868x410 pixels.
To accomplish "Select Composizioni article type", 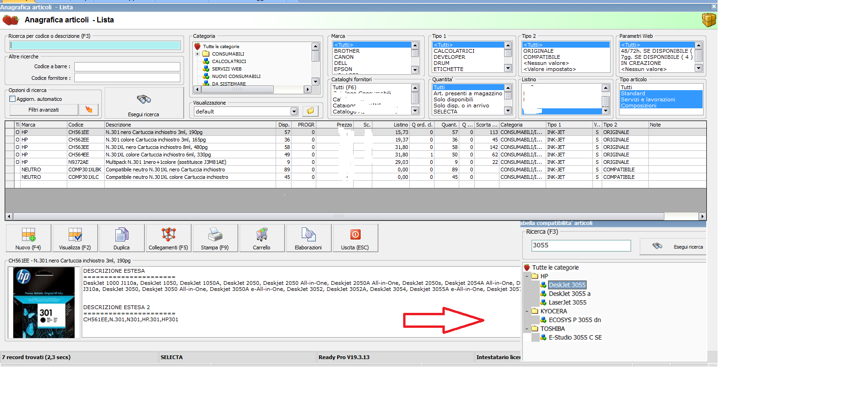I will [638, 106].
